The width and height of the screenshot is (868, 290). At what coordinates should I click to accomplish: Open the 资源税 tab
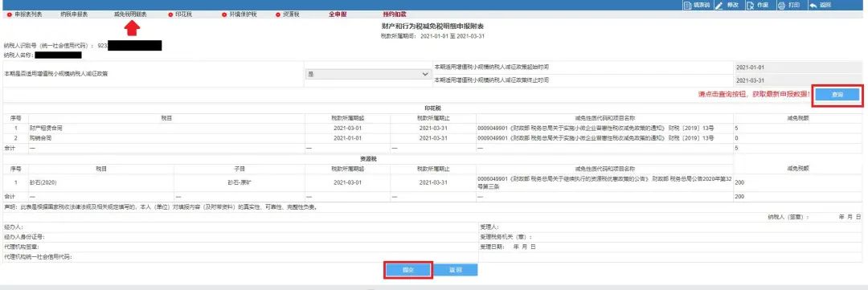click(x=291, y=14)
